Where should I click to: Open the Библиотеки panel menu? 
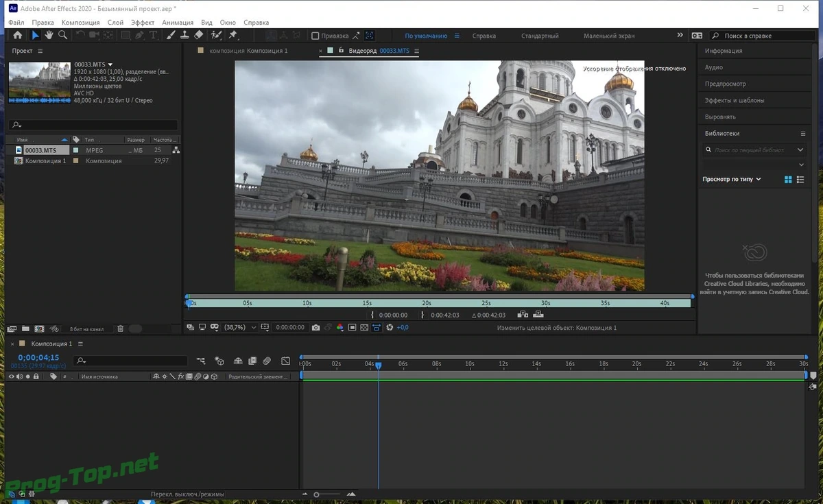pos(803,133)
